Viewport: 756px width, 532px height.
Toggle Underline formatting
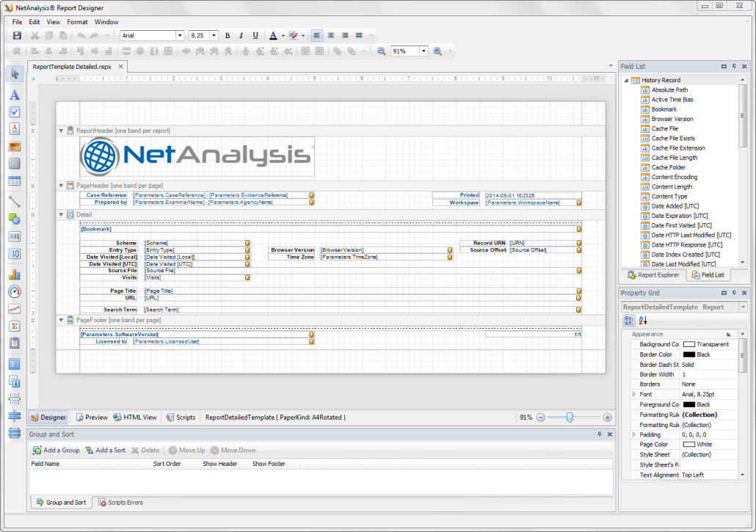coord(255,35)
